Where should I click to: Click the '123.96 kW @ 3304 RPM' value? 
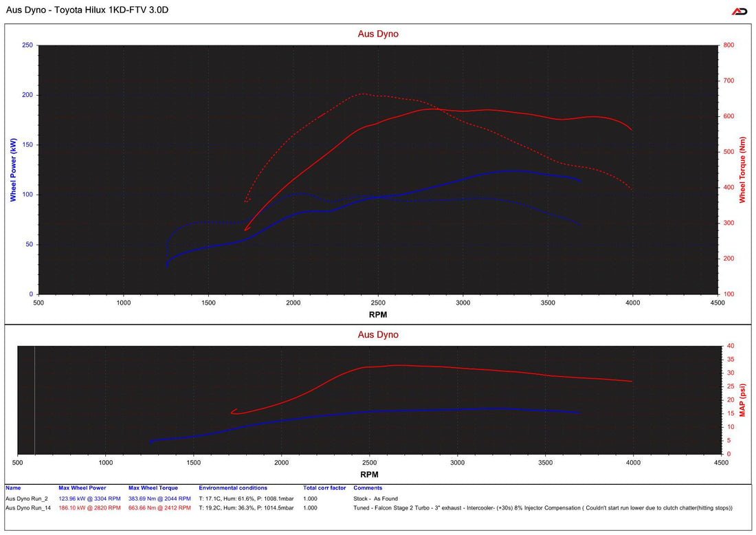pyautogui.click(x=89, y=499)
